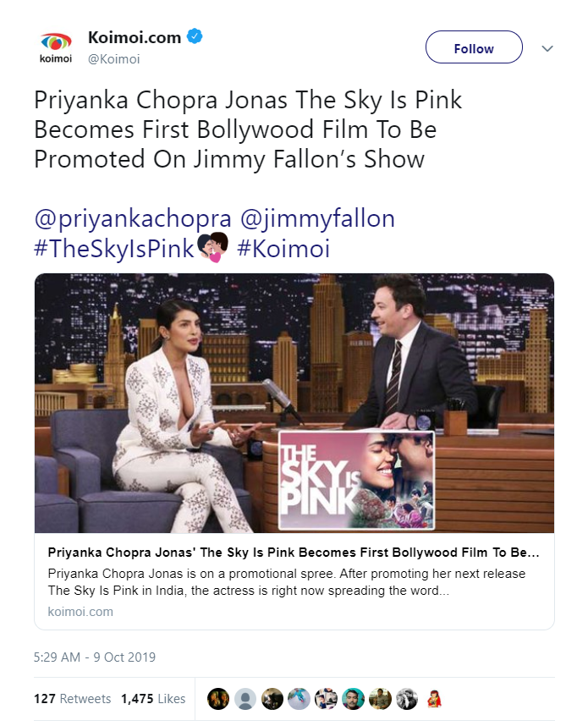The width and height of the screenshot is (588, 726).
Task: Click the blue verified badge
Action: point(195,37)
